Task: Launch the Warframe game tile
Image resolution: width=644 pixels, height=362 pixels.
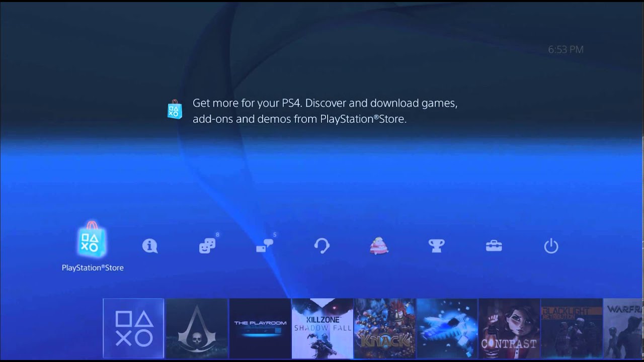Action: point(624,328)
